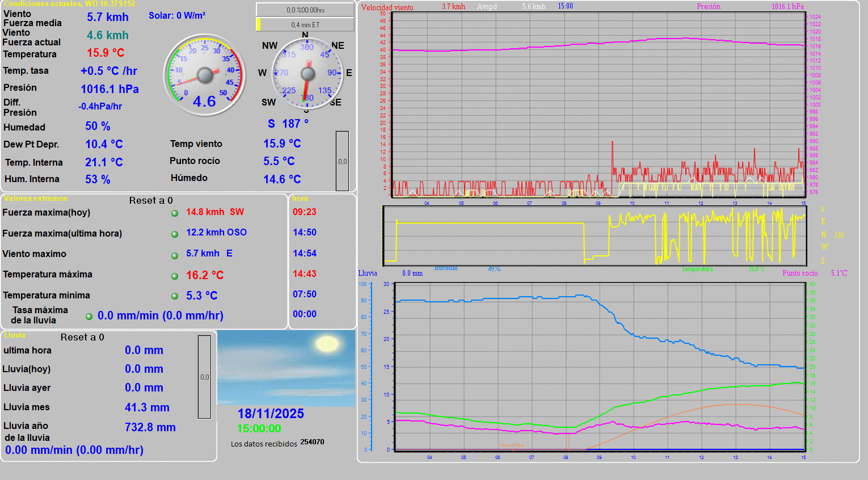Click the Presión label above the graph

click(709, 7)
